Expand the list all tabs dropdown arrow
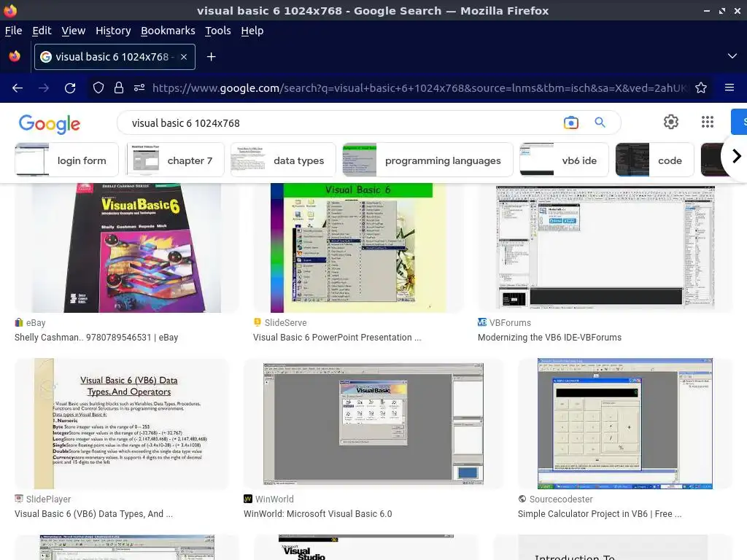 [x=732, y=56]
